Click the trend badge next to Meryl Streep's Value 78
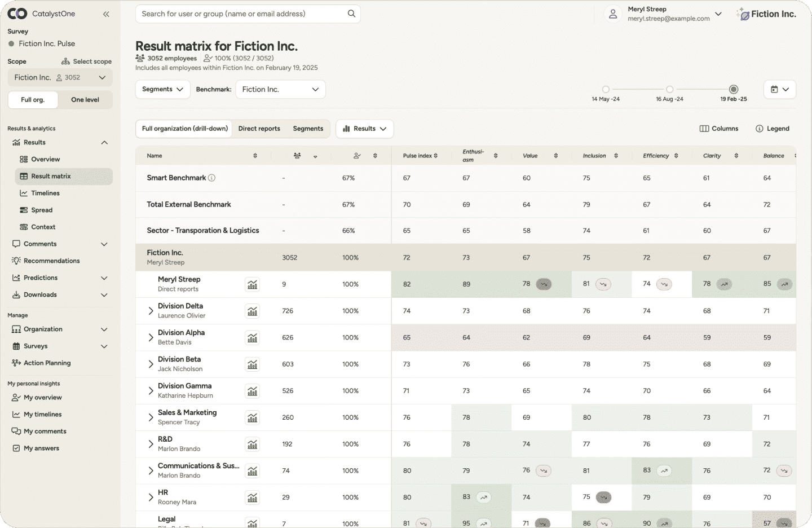Screen dimensions: 812x528 (544, 284)
